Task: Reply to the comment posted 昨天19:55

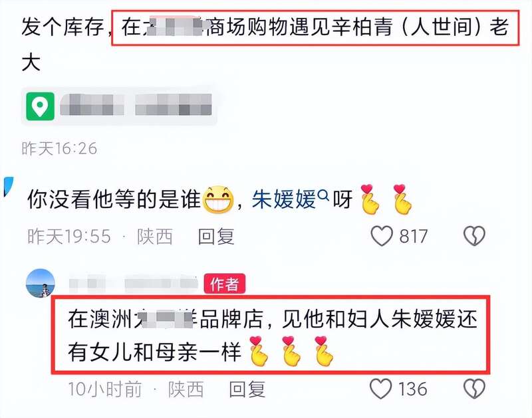Action: pyautogui.click(x=216, y=237)
